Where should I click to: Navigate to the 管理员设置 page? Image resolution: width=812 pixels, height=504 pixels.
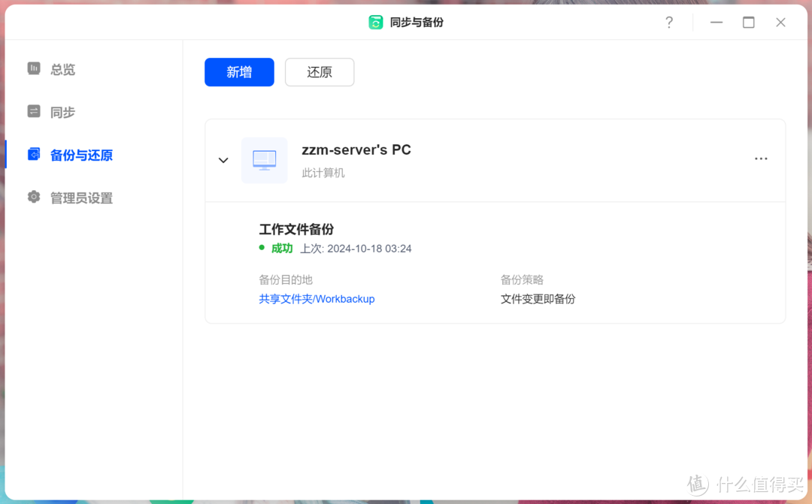[x=81, y=197]
